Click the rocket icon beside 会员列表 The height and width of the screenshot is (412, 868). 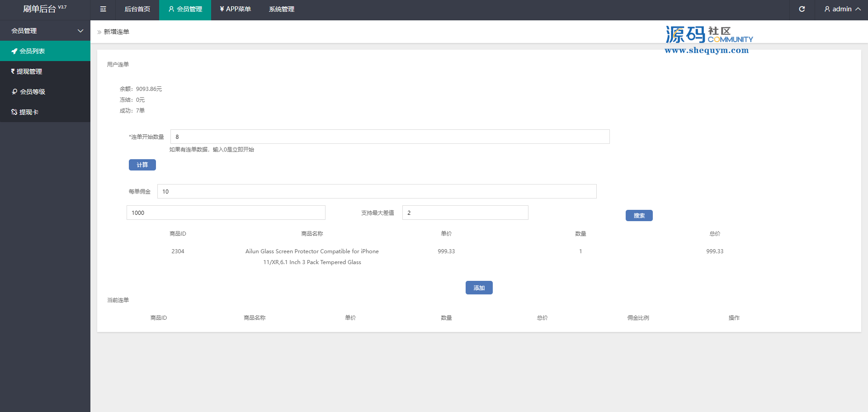pyautogui.click(x=14, y=51)
